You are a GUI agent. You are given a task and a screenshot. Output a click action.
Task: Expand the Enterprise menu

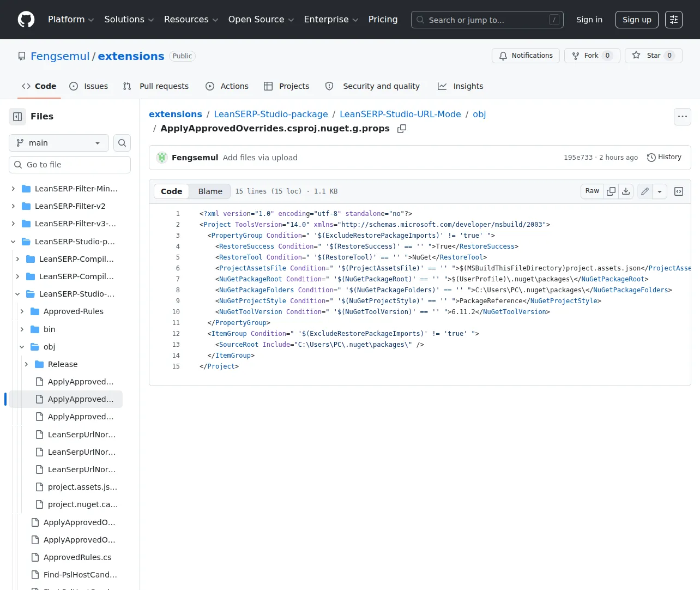pos(331,20)
